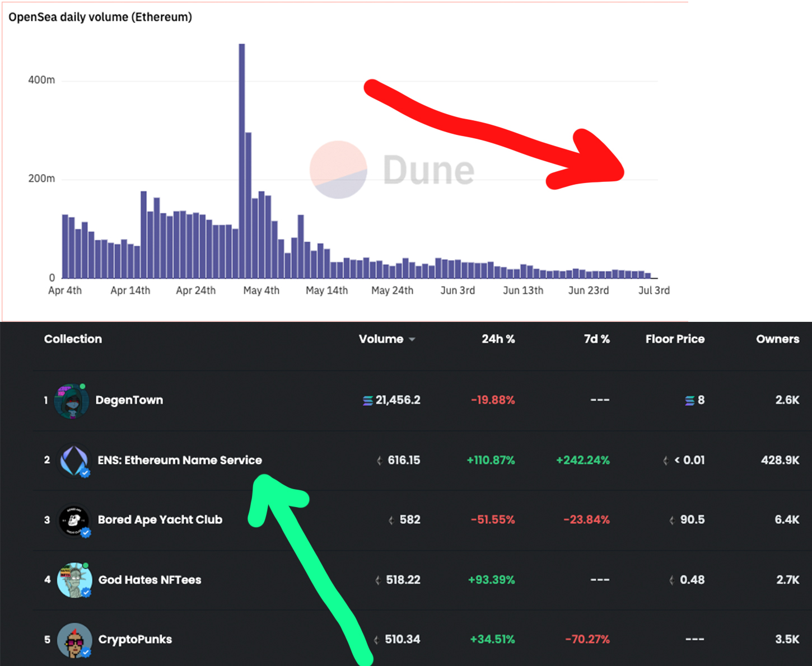Image resolution: width=812 pixels, height=666 pixels.
Task: Click Bored Ape volume value 582
Action: pos(410,520)
